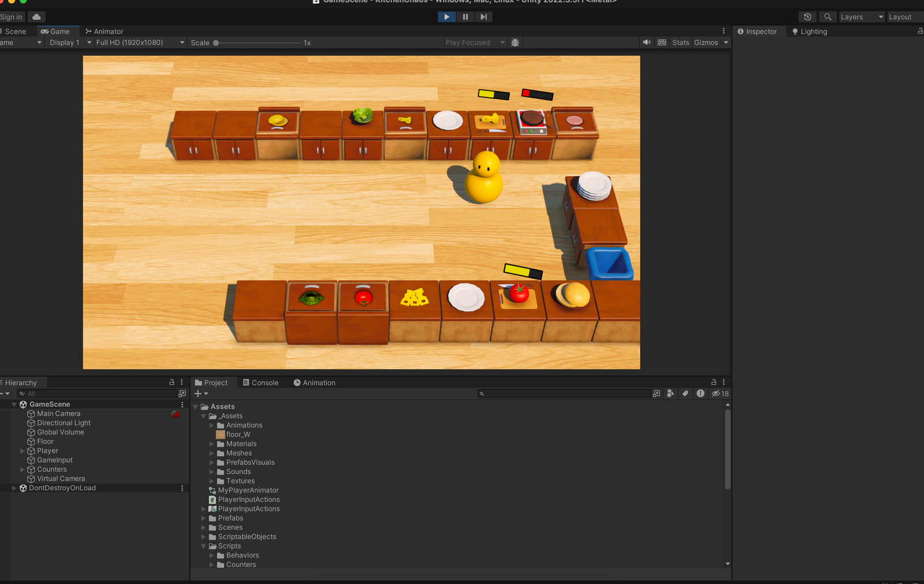Switch to the Lighting tab

(810, 31)
